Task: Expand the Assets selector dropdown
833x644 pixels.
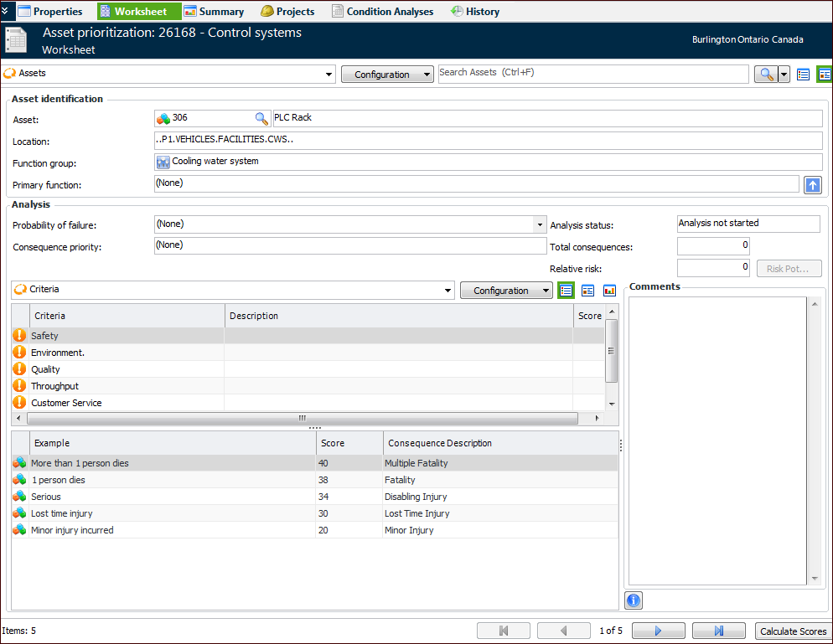Action: (x=328, y=75)
